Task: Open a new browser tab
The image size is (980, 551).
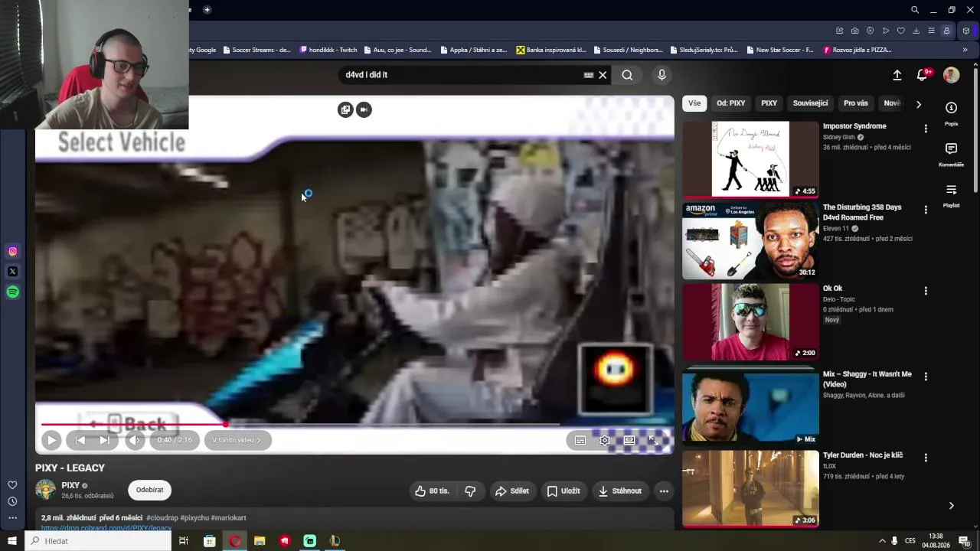Action: point(207,10)
